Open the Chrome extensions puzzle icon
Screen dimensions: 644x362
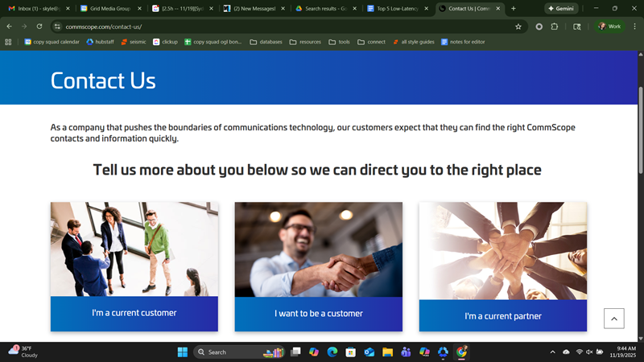[555, 27]
